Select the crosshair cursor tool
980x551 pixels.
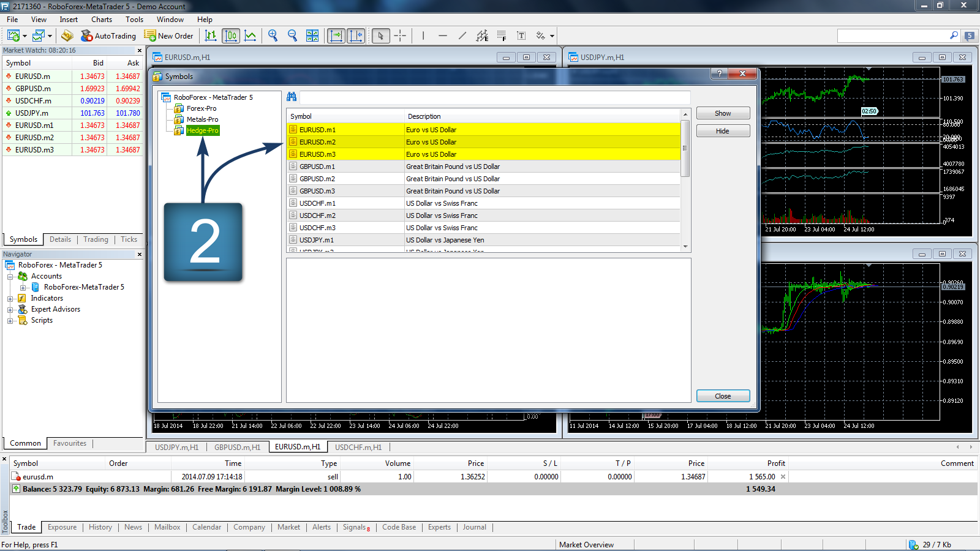400,36
